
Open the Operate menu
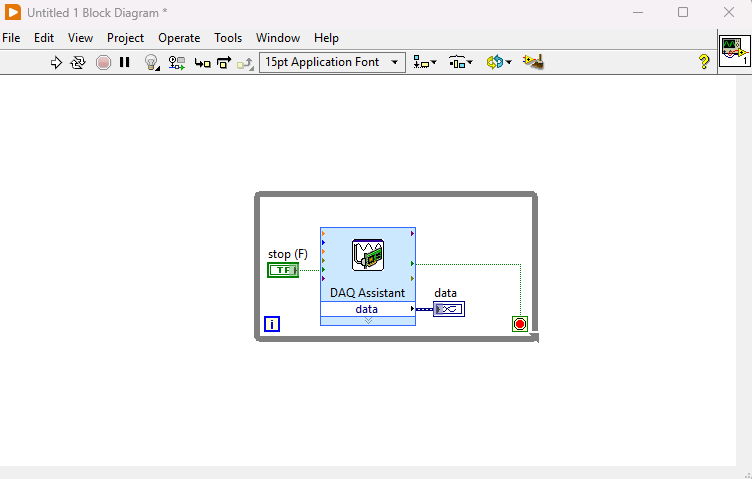(x=179, y=38)
